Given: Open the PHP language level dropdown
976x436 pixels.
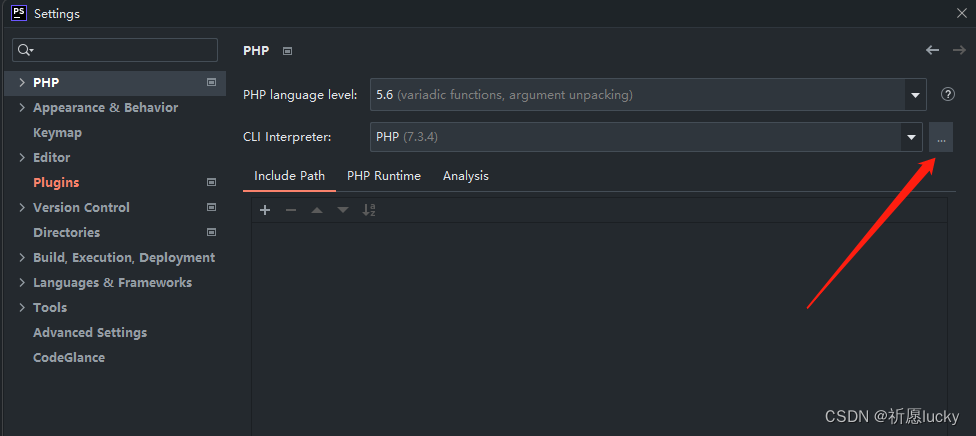Looking at the screenshot, I should (916, 95).
